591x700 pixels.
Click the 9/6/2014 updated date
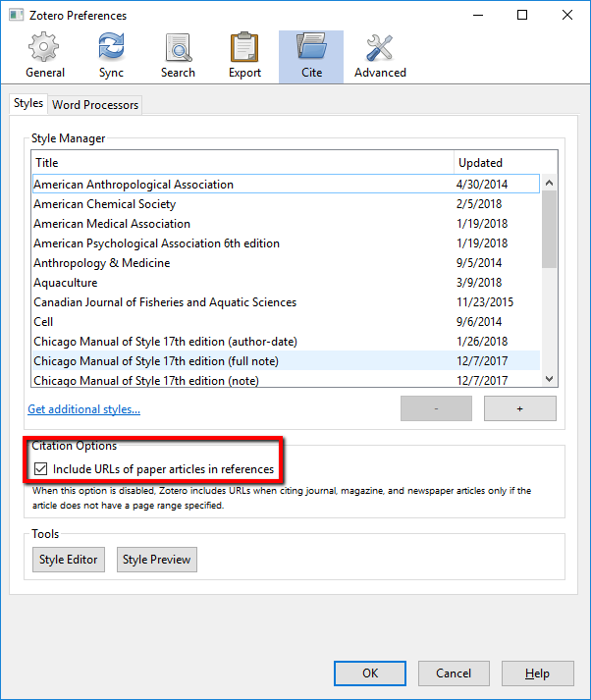click(478, 322)
